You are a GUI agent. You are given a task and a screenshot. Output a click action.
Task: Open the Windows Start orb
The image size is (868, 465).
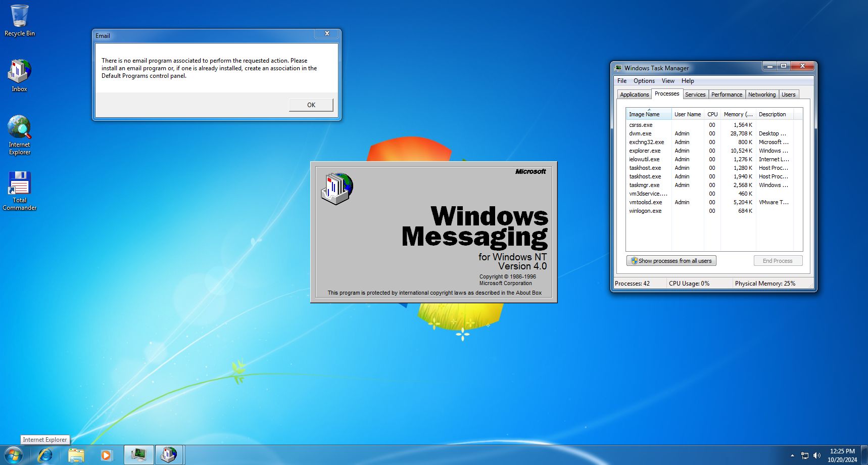[x=13, y=455]
